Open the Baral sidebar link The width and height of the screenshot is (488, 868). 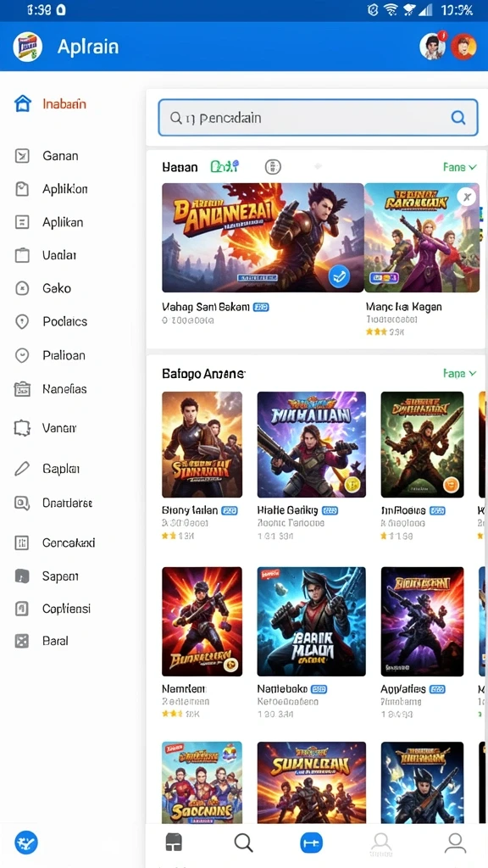tap(42, 641)
